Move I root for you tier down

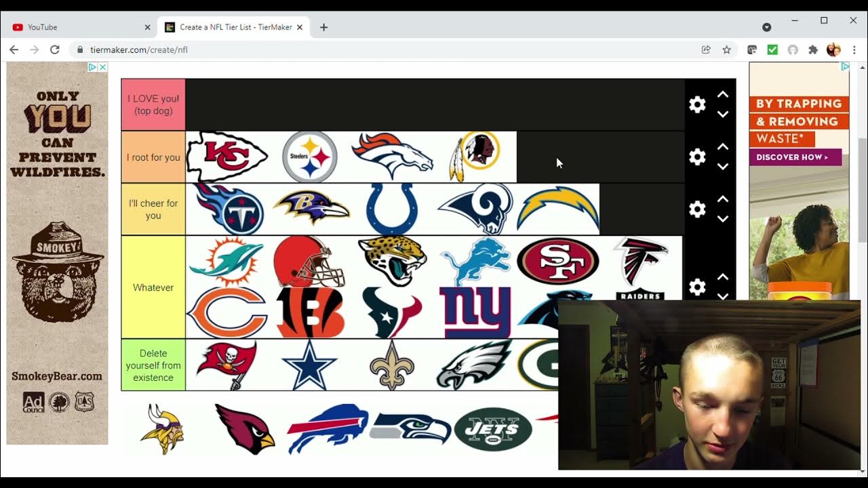point(723,166)
